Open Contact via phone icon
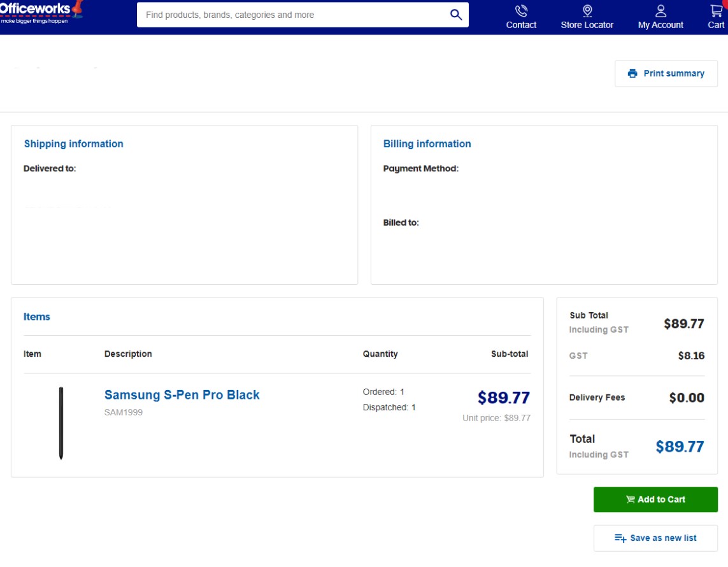The height and width of the screenshot is (567, 728). pos(521,11)
